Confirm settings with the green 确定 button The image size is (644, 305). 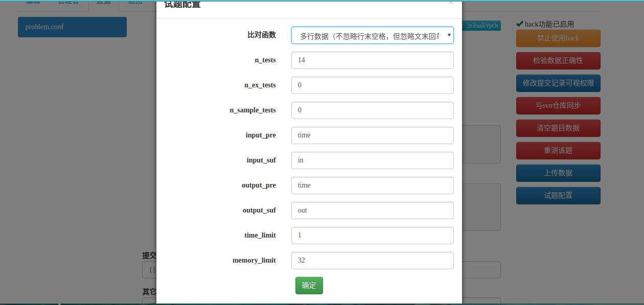pos(309,286)
